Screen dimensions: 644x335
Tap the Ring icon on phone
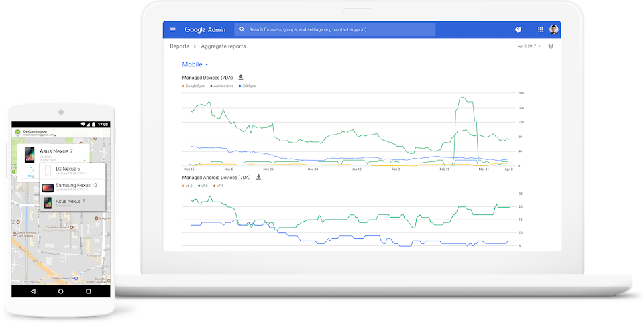[x=31, y=172]
